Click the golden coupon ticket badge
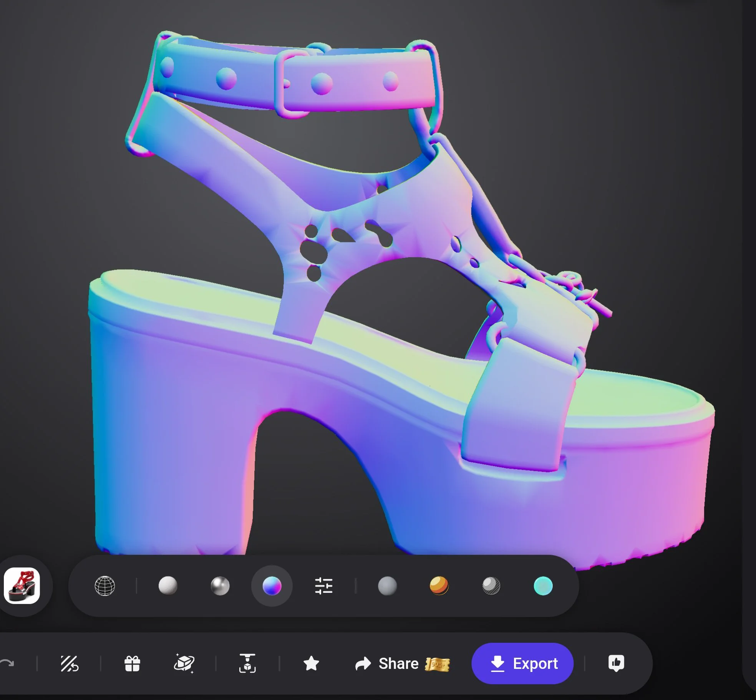This screenshot has height=700, width=756. (437, 664)
